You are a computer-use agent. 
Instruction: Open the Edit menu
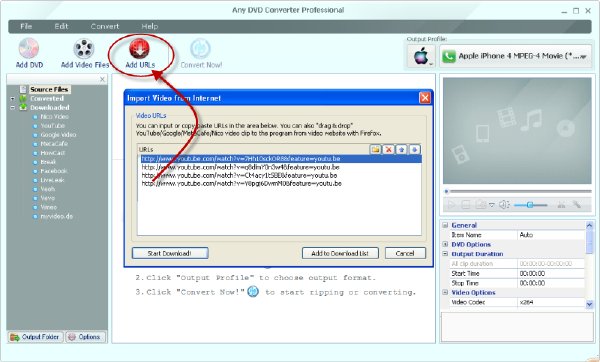coord(61,26)
